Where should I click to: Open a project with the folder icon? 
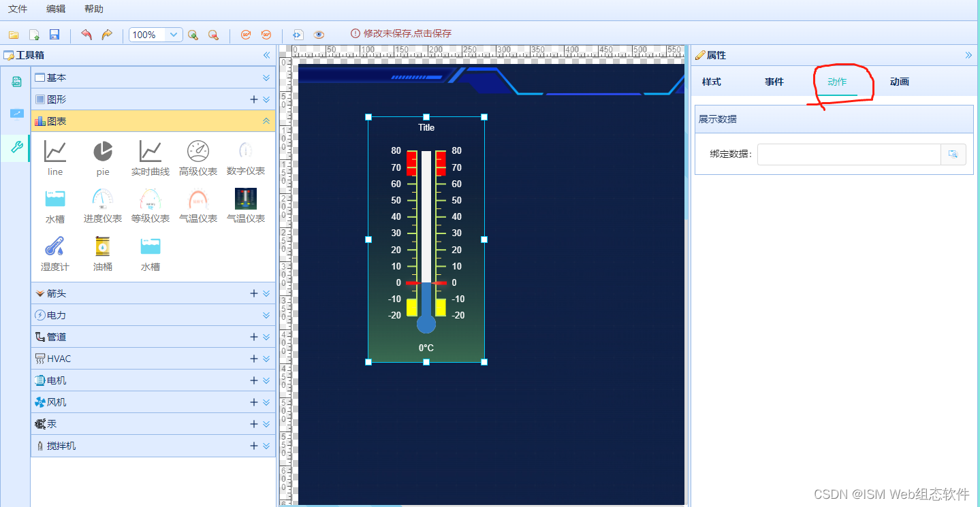[x=14, y=35]
